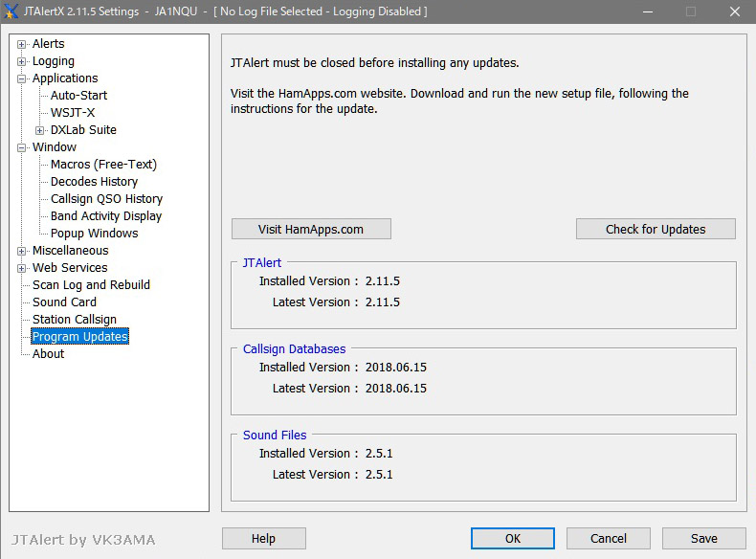Click the Help button
The height and width of the screenshot is (559, 756).
263,539
